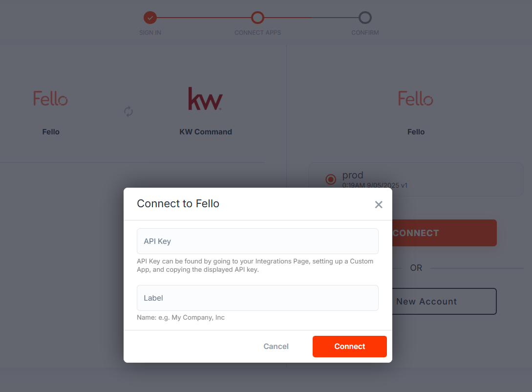The height and width of the screenshot is (392, 532).
Task: Click into the API Key field
Action: 257,241
